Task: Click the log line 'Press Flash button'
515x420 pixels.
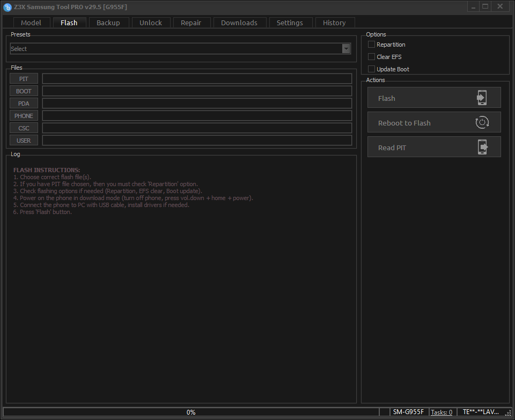Action: (x=42, y=212)
